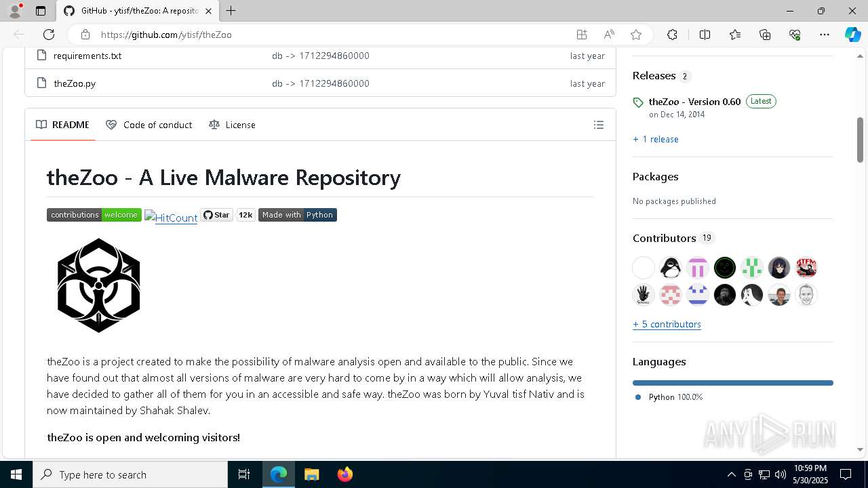The height and width of the screenshot is (488, 868).
Task: Open the Windows Start menu
Action: tap(16, 474)
